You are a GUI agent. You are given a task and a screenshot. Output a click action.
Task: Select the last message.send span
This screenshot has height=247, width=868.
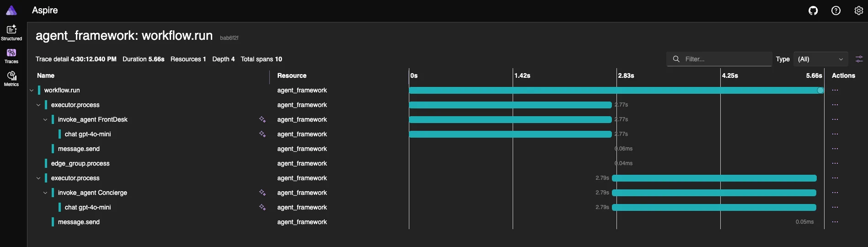click(x=79, y=222)
